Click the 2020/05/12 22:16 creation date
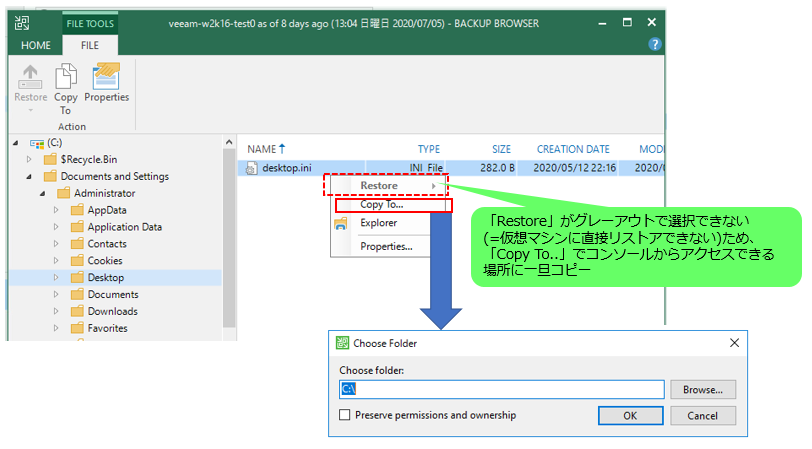This screenshot has width=812, height=449. [574, 168]
